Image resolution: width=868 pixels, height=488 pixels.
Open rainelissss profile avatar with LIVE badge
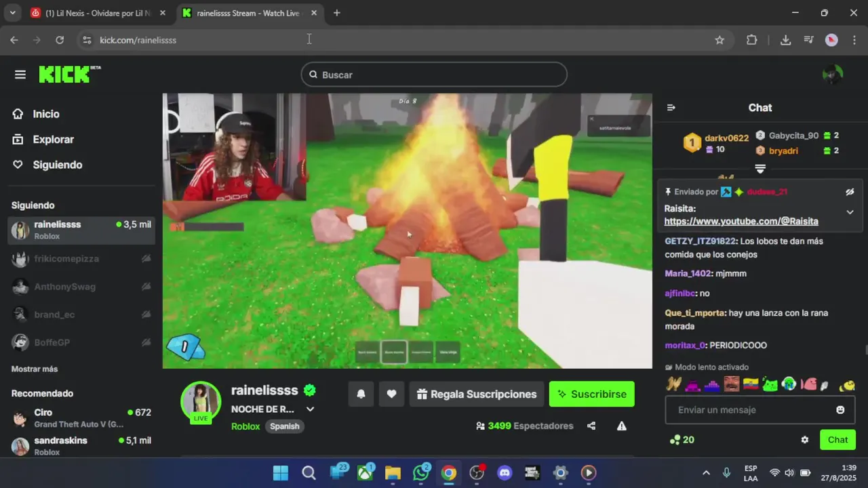(201, 403)
